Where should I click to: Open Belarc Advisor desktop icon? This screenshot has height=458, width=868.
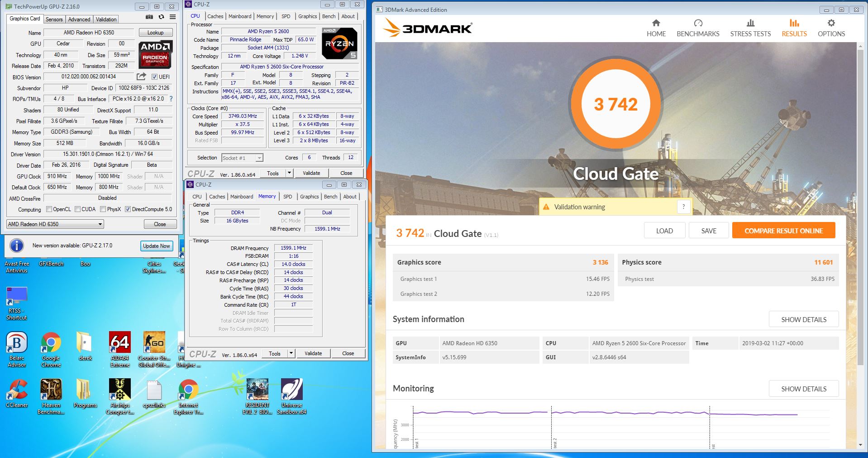(x=17, y=349)
